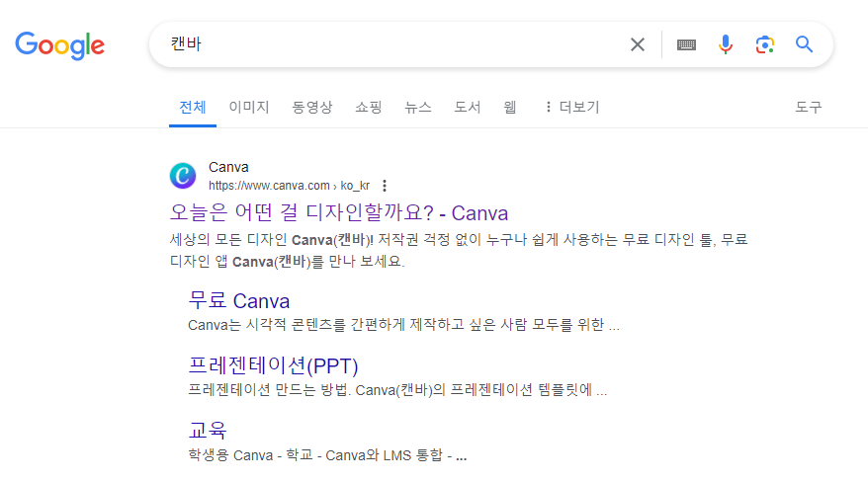Start voice search with the microphone icon

(x=726, y=44)
